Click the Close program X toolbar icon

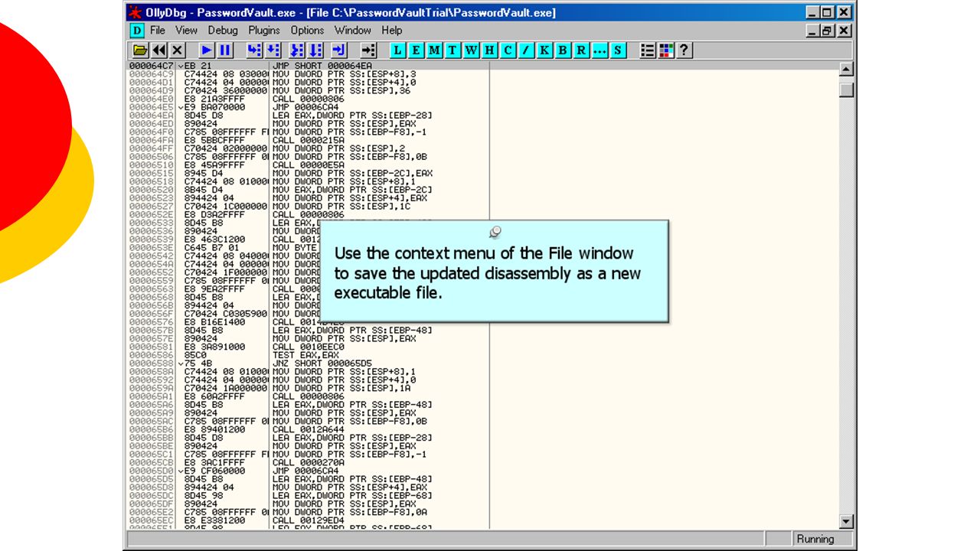tap(177, 51)
